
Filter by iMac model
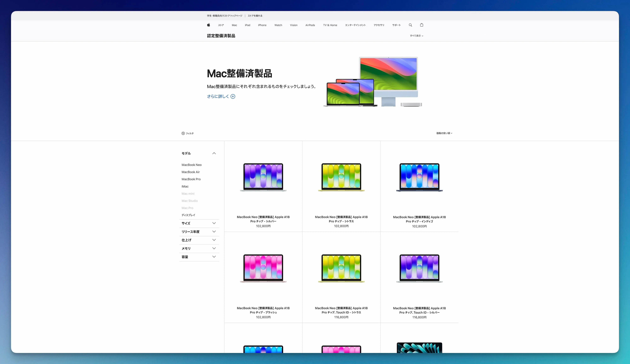click(x=185, y=186)
